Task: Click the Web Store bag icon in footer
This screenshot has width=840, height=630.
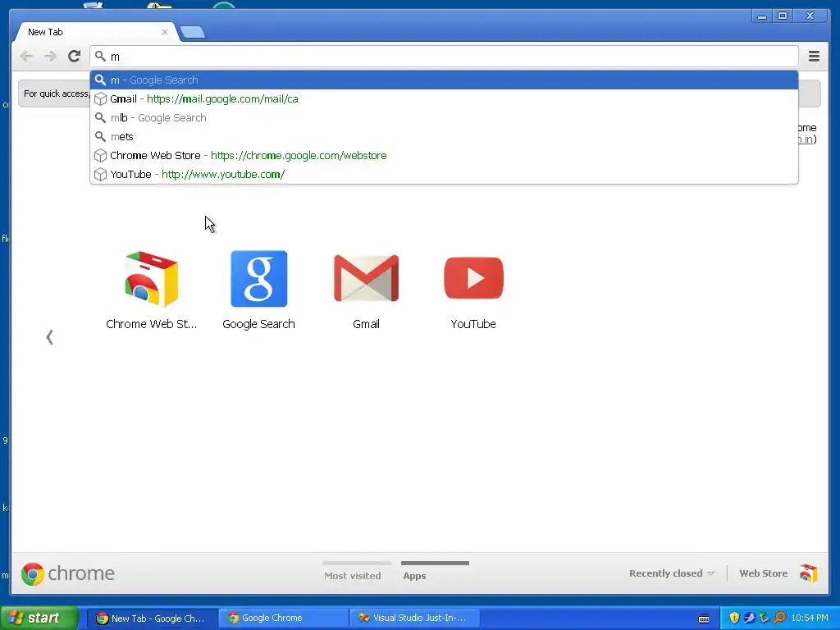Action: [x=809, y=573]
